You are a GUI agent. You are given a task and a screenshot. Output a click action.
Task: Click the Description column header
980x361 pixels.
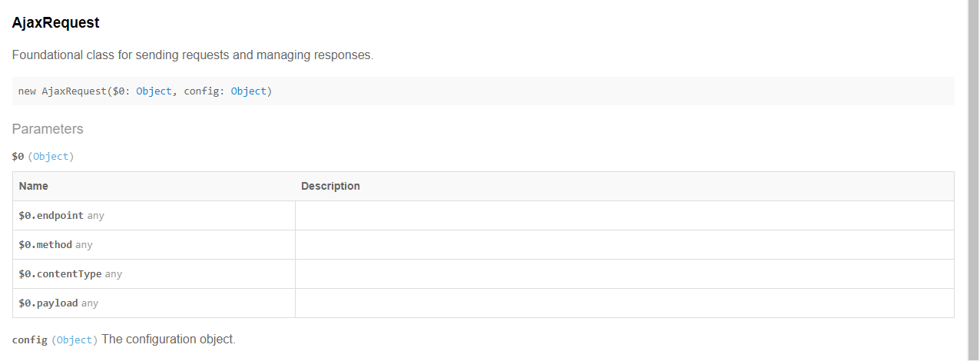point(330,187)
